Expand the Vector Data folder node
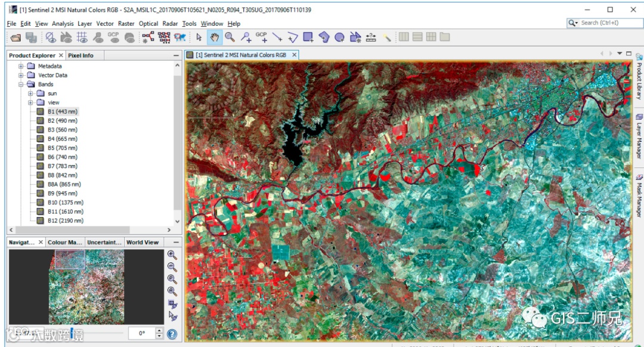The height and width of the screenshot is (347, 644). click(20, 75)
